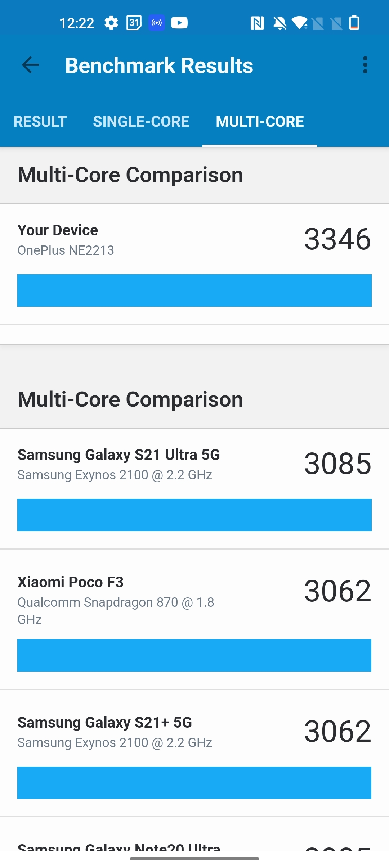Screen dimensions: 389x868
Task: Tap the battery indicator icon
Action: click(x=354, y=23)
